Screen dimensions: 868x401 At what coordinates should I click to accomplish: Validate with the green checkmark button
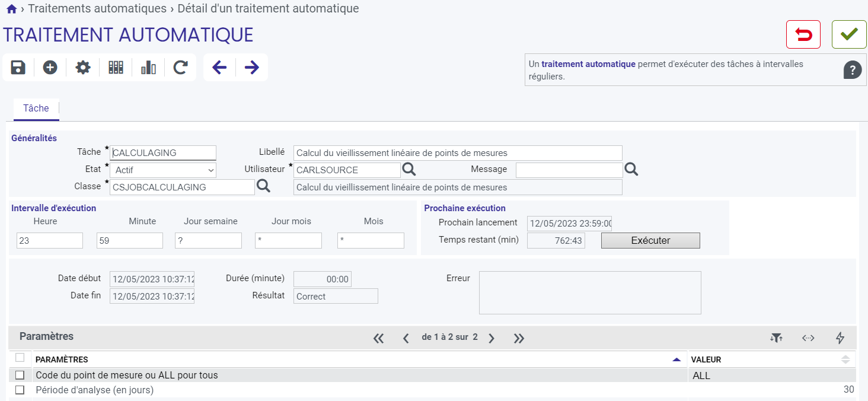[x=849, y=34]
